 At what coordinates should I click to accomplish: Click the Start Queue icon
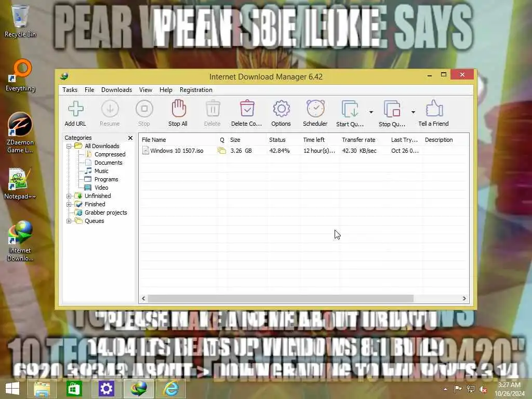click(x=350, y=109)
